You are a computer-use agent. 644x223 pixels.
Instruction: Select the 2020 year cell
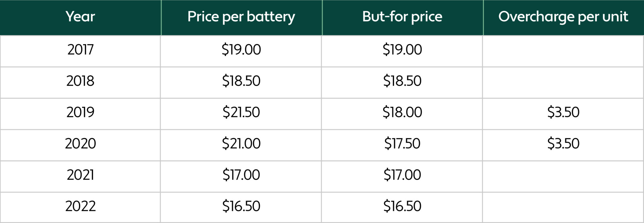click(x=80, y=143)
